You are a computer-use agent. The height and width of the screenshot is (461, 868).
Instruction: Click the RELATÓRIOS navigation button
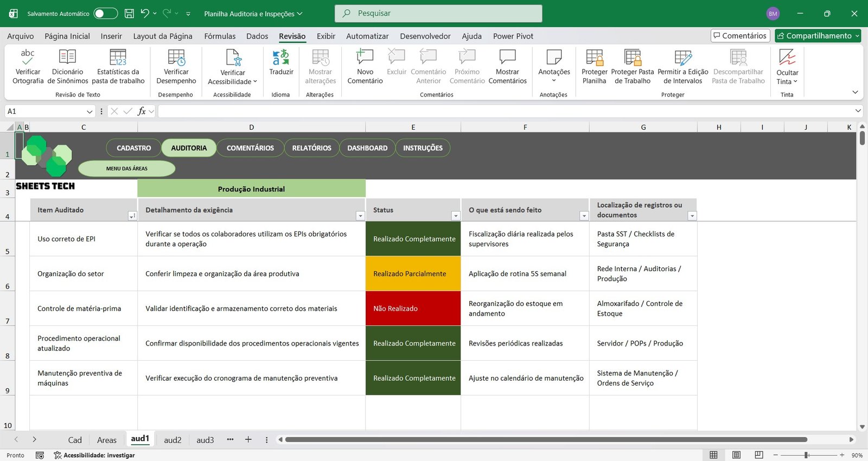[311, 148]
